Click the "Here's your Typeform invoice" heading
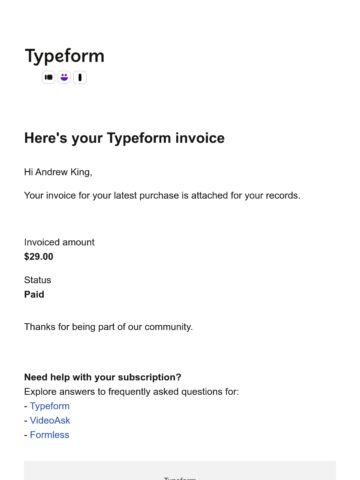This screenshot has width=360, height=480. [x=124, y=138]
